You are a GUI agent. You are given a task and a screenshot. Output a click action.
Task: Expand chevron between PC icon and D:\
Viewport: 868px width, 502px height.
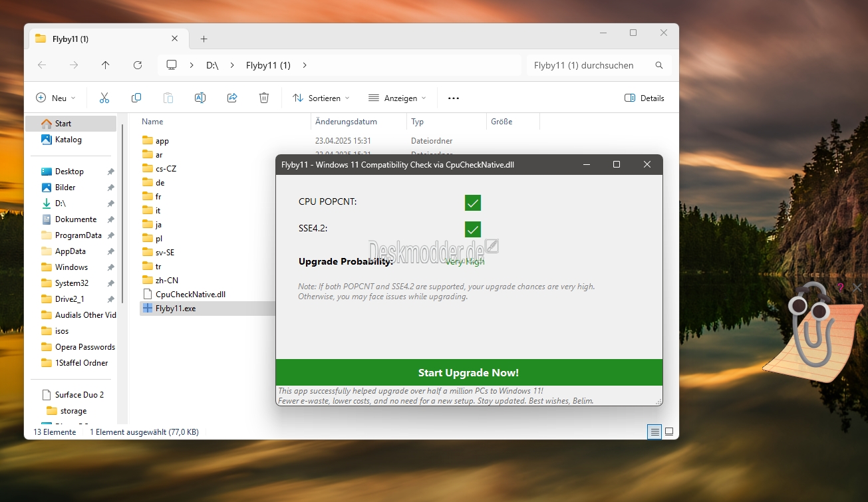coord(192,65)
